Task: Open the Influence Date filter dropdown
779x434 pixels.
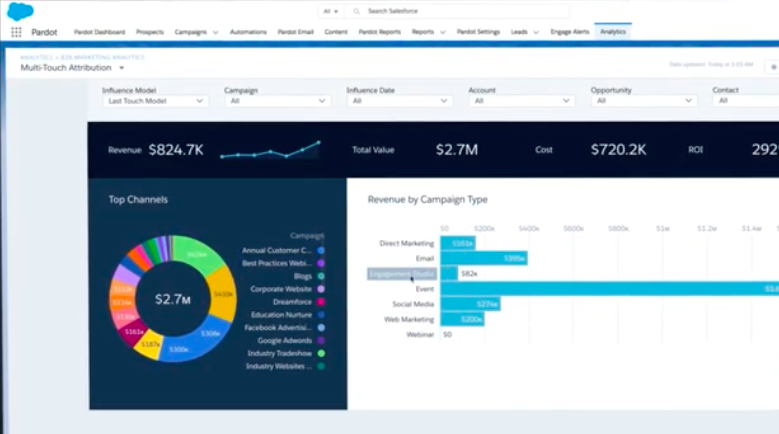Action: pos(400,101)
